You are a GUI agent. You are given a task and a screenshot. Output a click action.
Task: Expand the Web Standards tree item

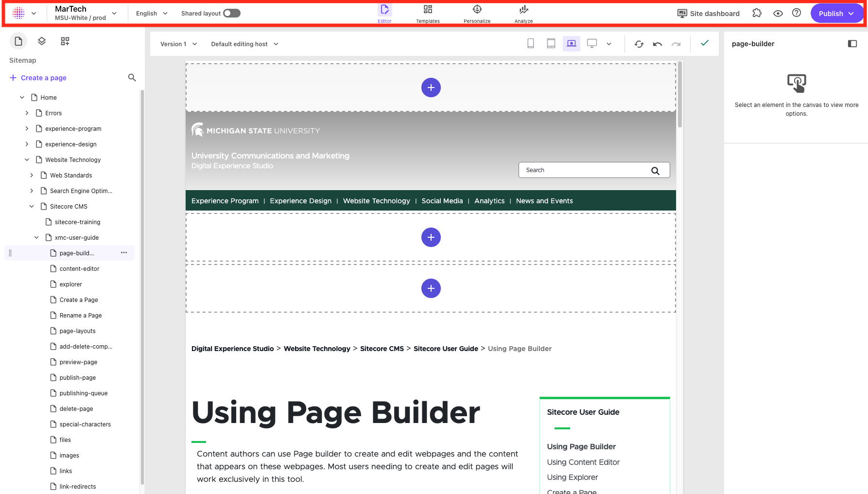click(x=32, y=175)
